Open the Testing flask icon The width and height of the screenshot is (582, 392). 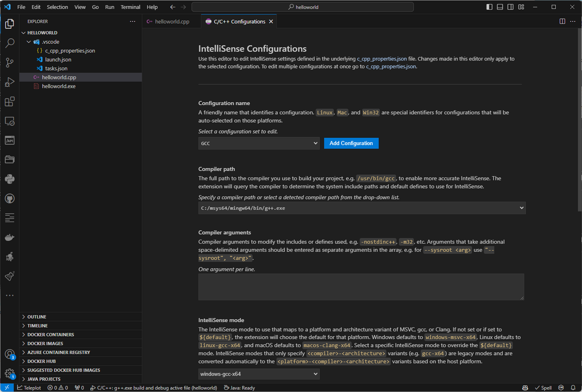click(9, 276)
